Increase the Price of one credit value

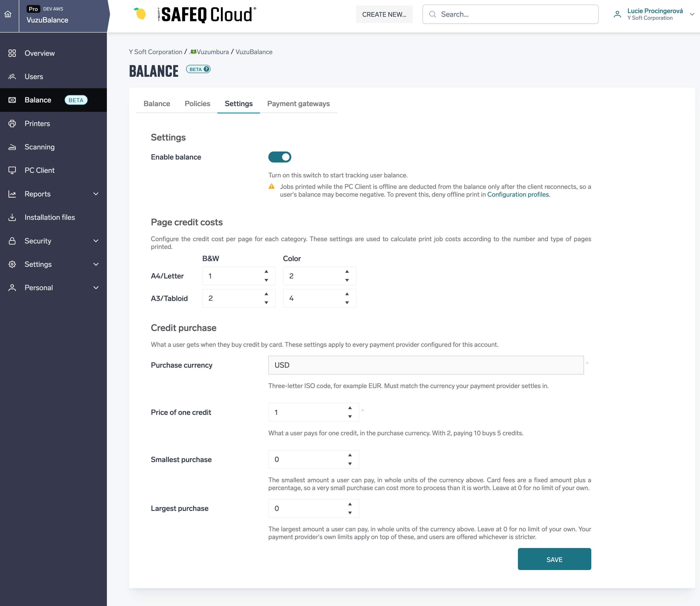tap(350, 408)
